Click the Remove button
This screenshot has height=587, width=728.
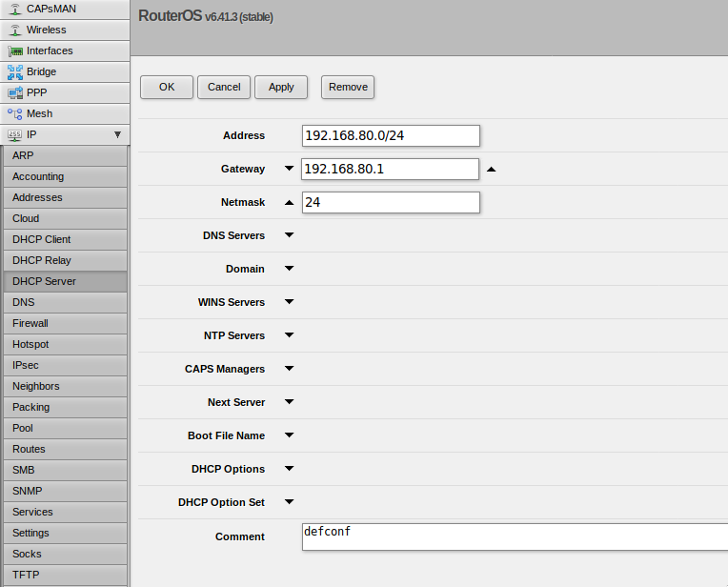coord(348,88)
